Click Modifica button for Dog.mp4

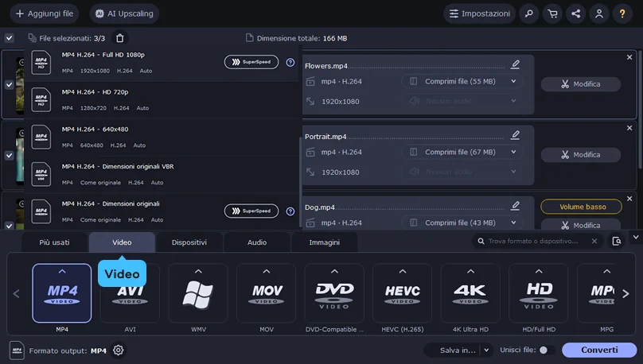[581, 225]
